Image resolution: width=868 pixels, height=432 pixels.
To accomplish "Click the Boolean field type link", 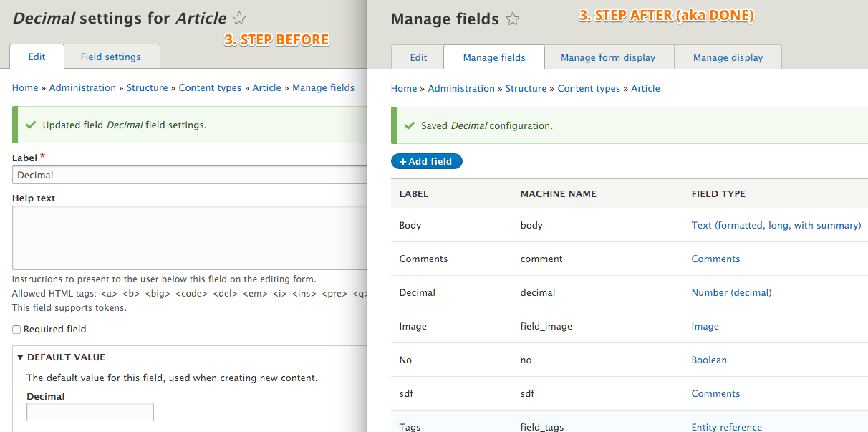I will point(709,360).
